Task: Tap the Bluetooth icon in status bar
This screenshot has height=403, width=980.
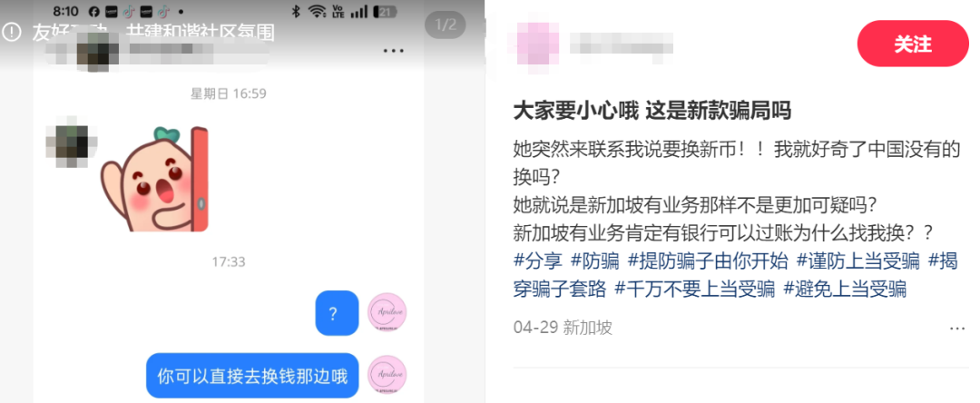Action: [296, 11]
